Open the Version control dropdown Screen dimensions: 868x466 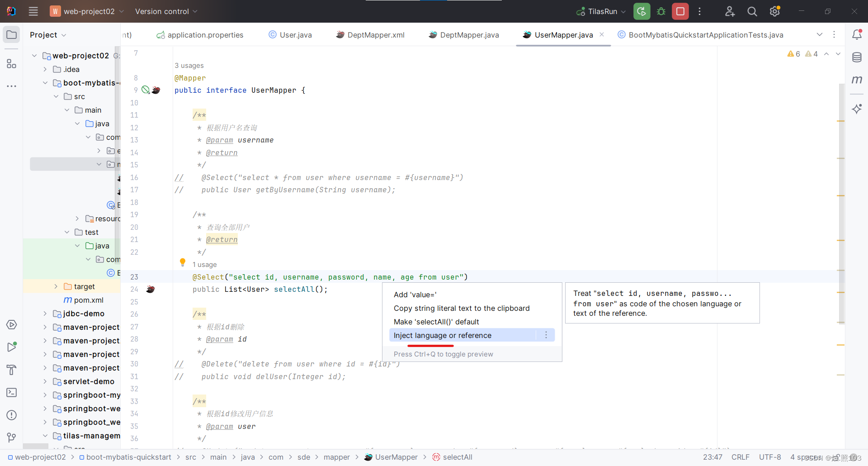166,11
